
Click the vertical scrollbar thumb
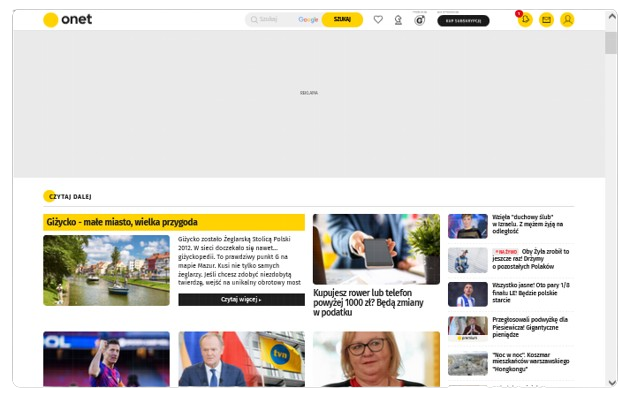coord(611,43)
